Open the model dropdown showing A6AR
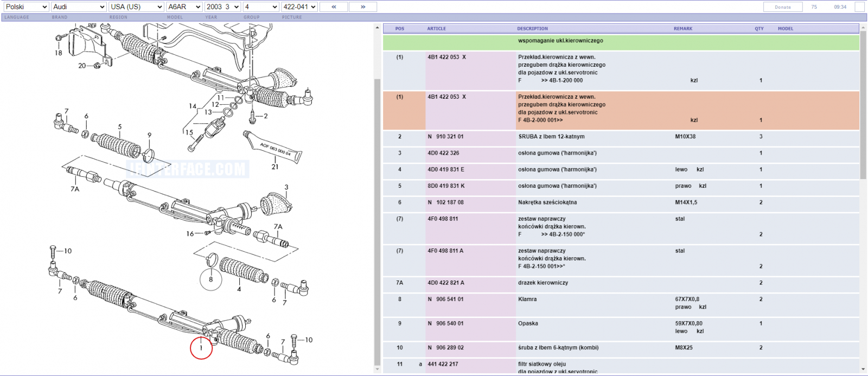The width and height of the screenshot is (868, 376). (184, 7)
